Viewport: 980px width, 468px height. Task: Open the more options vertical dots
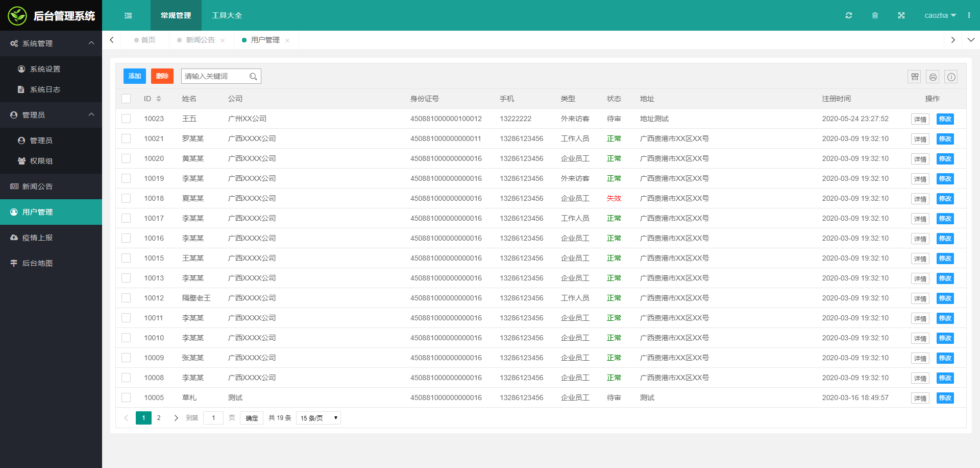(x=969, y=15)
